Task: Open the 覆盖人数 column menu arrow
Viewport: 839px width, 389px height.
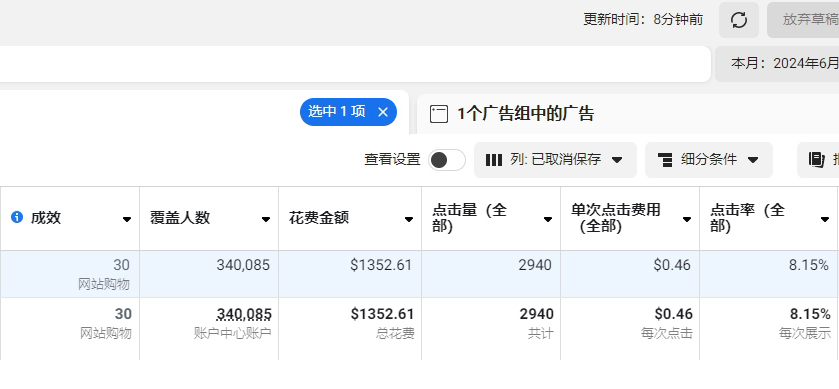Action: 266,219
